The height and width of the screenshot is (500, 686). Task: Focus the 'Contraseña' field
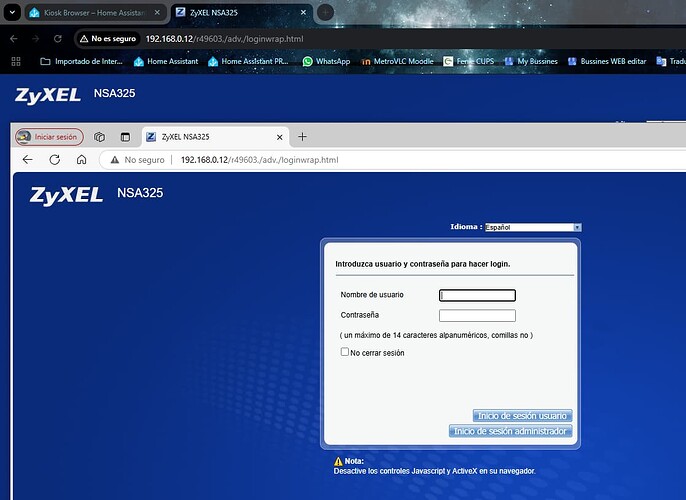(477, 315)
